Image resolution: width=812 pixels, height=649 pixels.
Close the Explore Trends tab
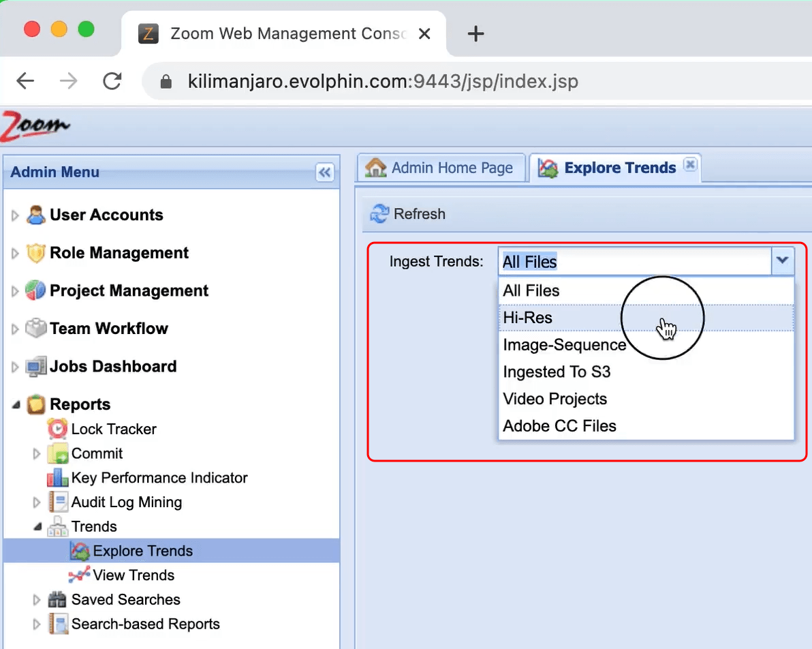pyautogui.click(x=690, y=164)
